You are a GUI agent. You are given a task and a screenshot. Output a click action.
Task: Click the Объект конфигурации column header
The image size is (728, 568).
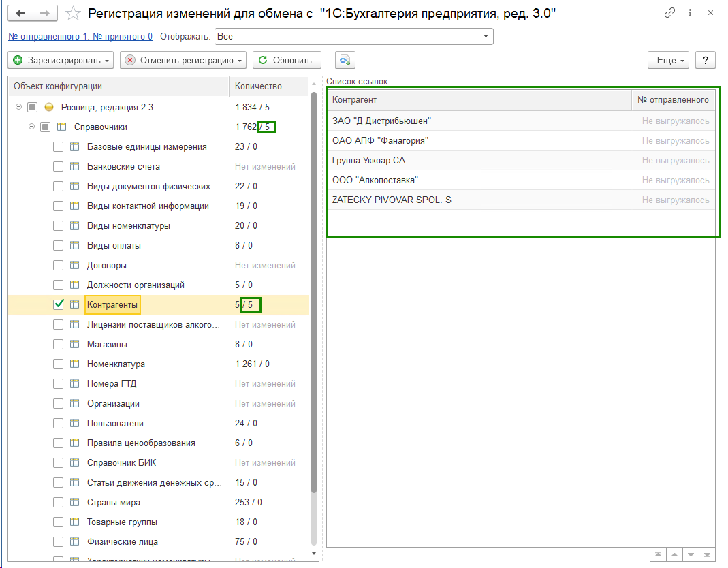tap(118, 86)
